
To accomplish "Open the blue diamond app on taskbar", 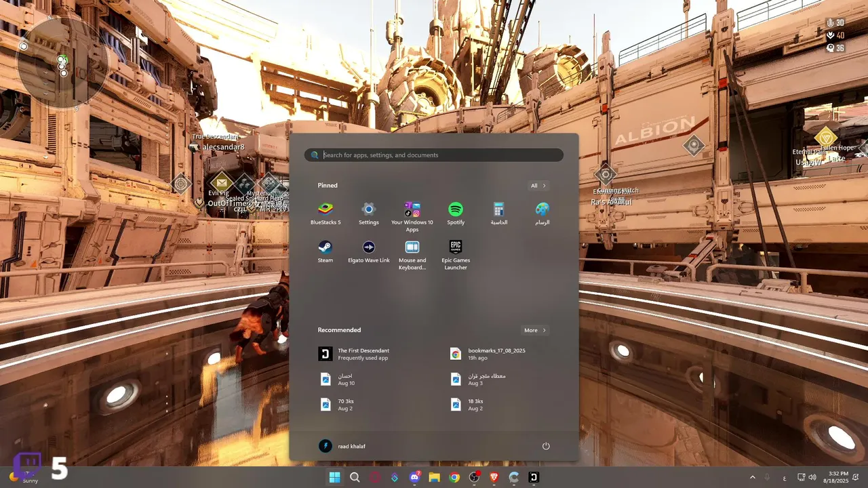I will pyautogui.click(x=395, y=477).
